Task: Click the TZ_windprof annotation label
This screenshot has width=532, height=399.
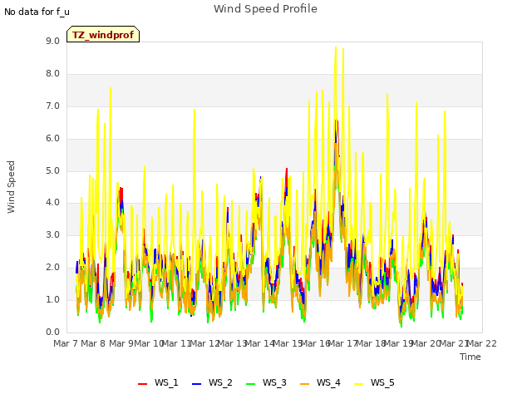Action: (x=103, y=35)
